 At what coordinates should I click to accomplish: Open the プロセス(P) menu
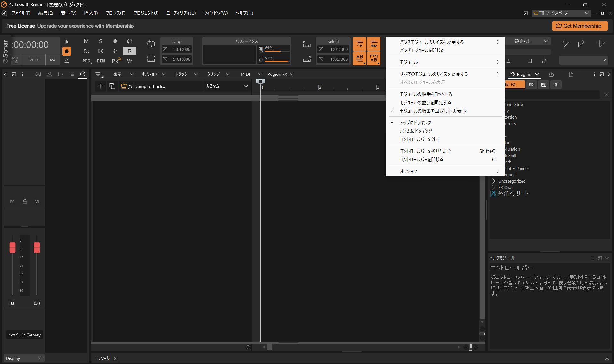pyautogui.click(x=115, y=13)
